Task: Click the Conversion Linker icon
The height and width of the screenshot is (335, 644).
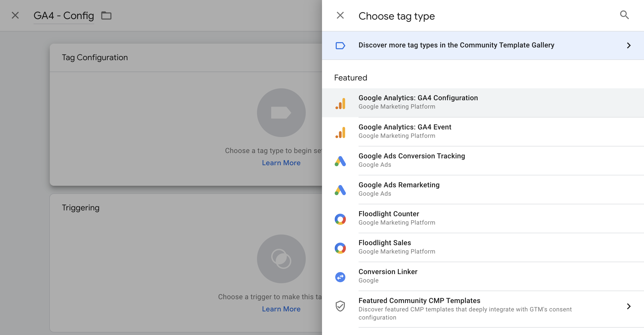Action: [340, 277]
